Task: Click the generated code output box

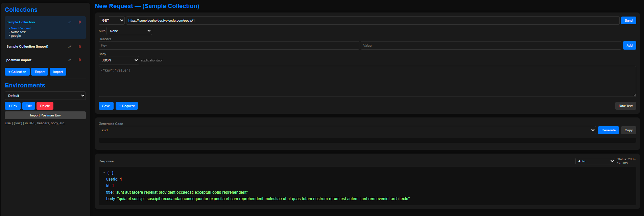Action: [x=367, y=140]
